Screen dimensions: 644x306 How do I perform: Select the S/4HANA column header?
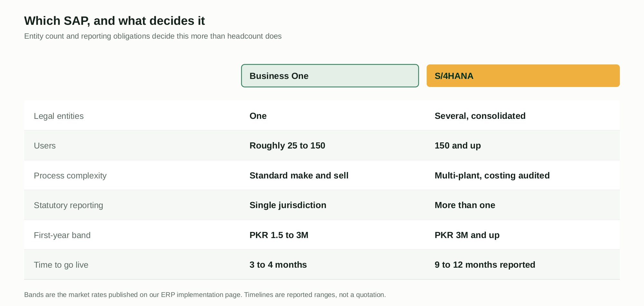click(x=523, y=76)
